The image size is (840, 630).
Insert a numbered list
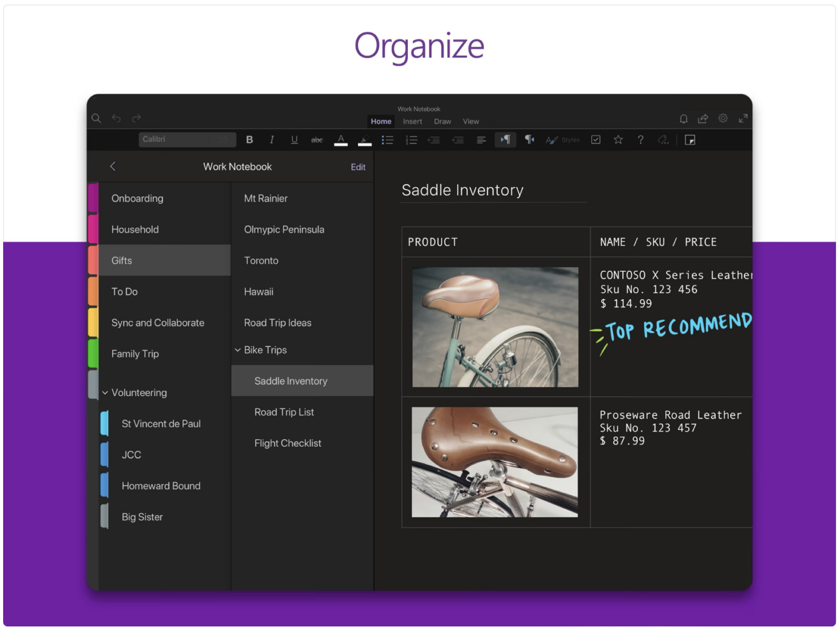(x=411, y=140)
